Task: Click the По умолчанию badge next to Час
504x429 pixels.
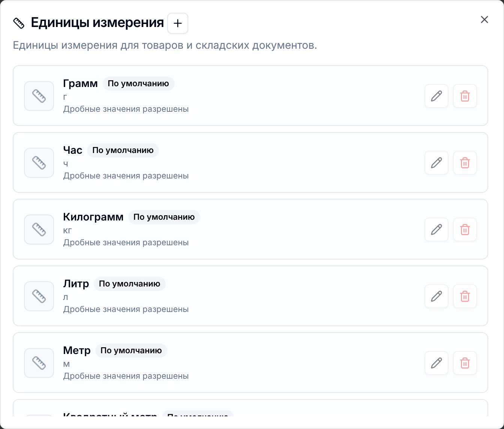Action: (123, 150)
